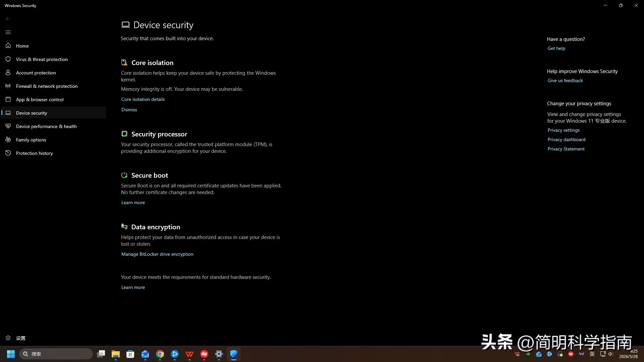Launch Microsoft Store from taskbar
The height and width of the screenshot is (362, 644).
130,354
